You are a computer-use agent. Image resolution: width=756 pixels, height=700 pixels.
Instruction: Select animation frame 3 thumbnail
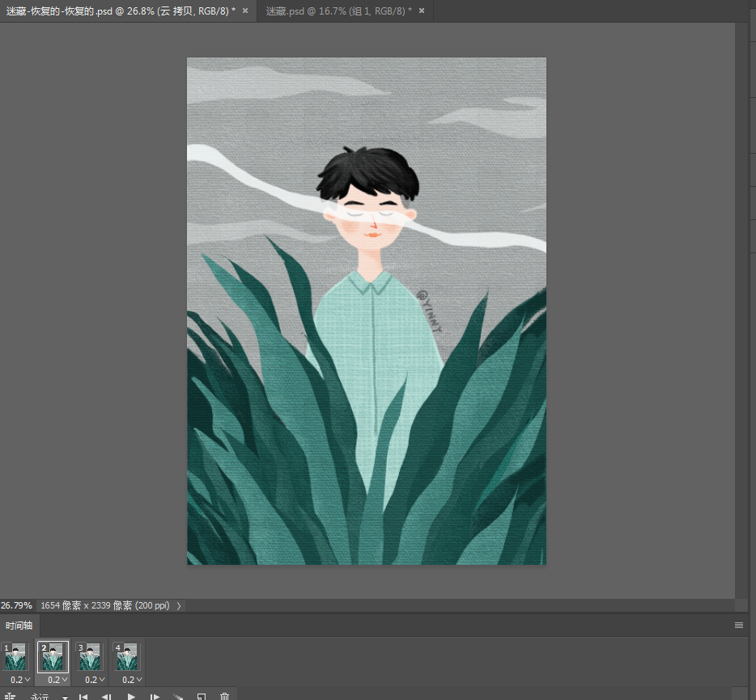coord(90,656)
